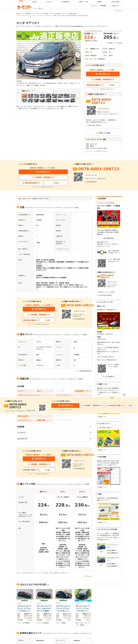Open the カタログ navigation tab
The width and height of the screenshot is (138, 644).
pyautogui.click(x=49, y=2)
